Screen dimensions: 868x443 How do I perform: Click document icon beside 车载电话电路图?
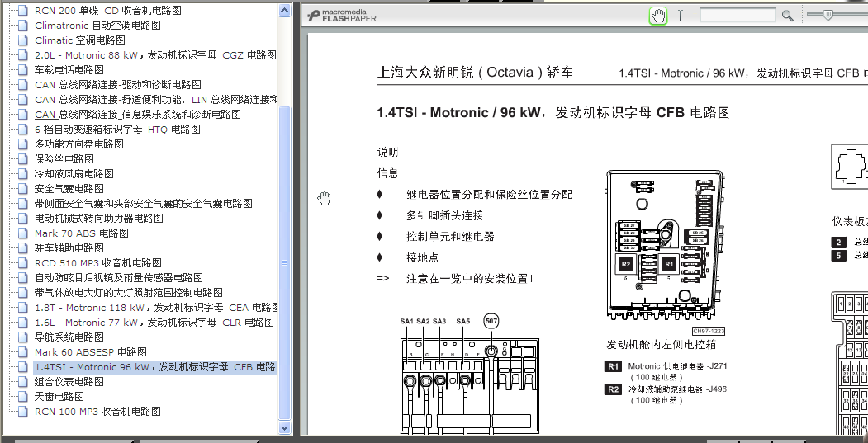pos(22,69)
